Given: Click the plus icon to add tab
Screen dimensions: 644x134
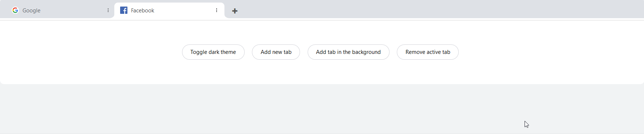Looking at the screenshot, I should coord(235,11).
